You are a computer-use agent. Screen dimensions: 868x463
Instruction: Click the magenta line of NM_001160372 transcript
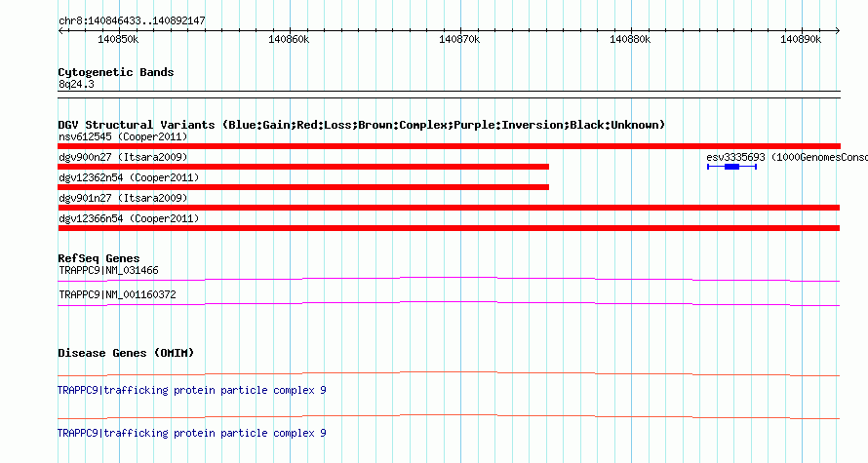449,304
